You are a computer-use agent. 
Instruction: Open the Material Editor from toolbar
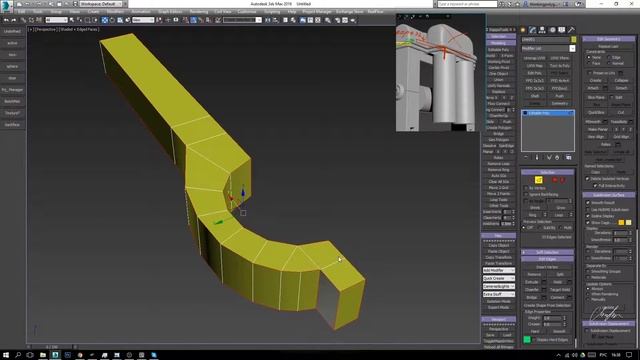(x=328, y=20)
